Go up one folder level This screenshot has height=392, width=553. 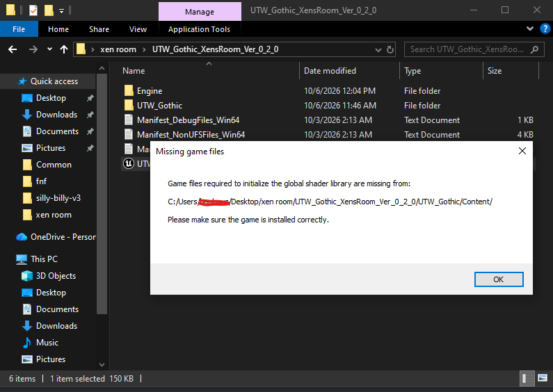64,49
